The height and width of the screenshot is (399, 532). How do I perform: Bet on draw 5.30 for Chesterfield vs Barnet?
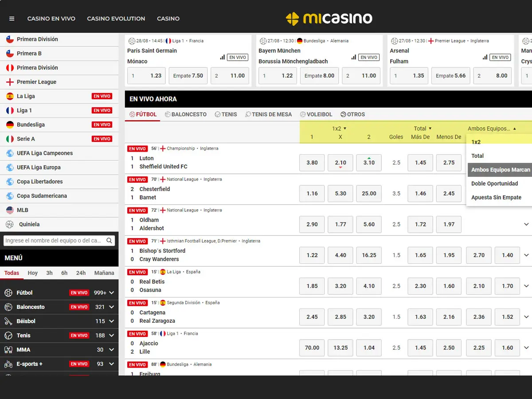click(x=340, y=193)
